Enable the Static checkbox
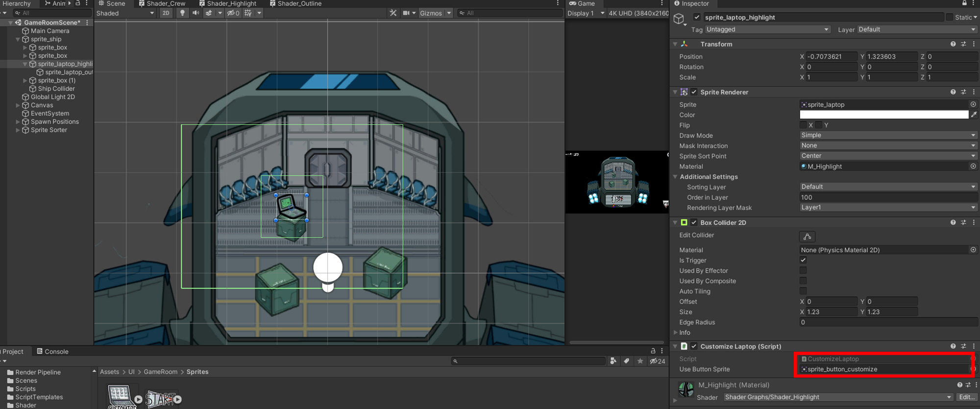980x409 pixels. point(949,17)
